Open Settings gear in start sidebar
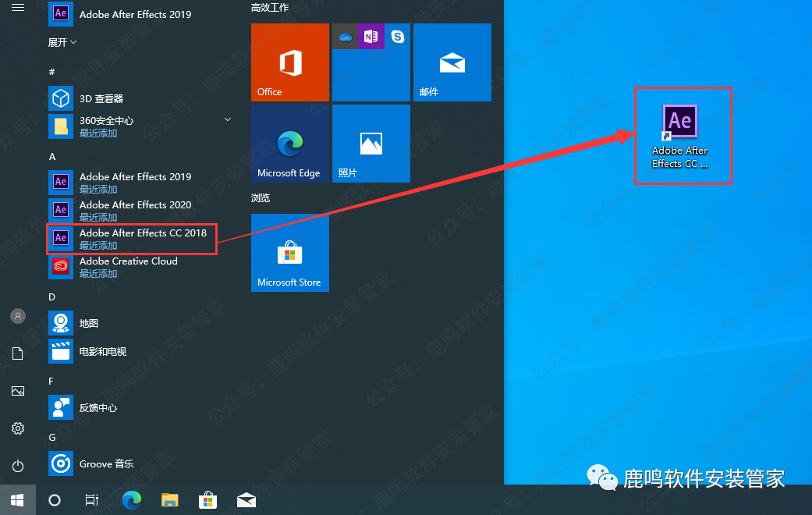 17,428
